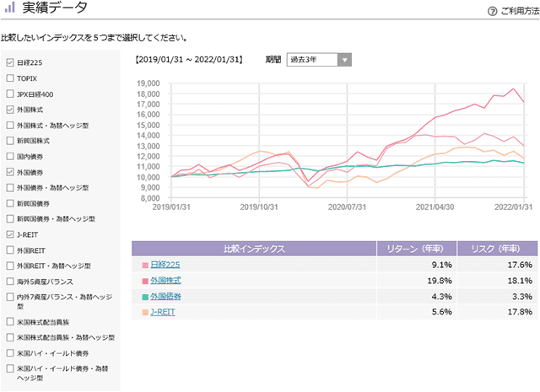This screenshot has height=392, width=540.
Task: Open the 外国債券 index link
Action: (x=165, y=297)
